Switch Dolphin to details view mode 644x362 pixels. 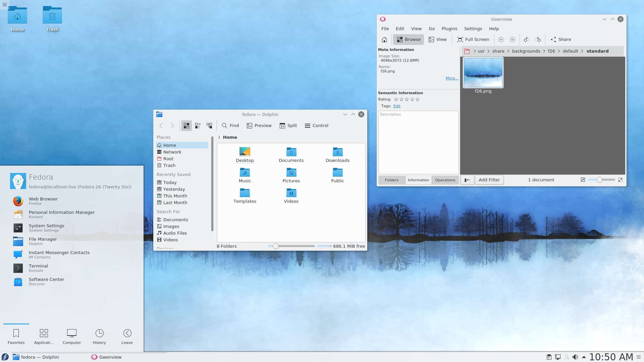tap(198, 125)
